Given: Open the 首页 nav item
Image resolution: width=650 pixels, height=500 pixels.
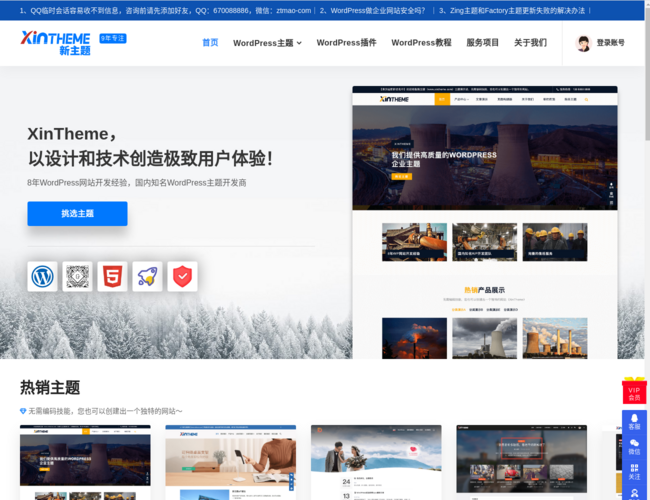Looking at the screenshot, I should coord(210,43).
